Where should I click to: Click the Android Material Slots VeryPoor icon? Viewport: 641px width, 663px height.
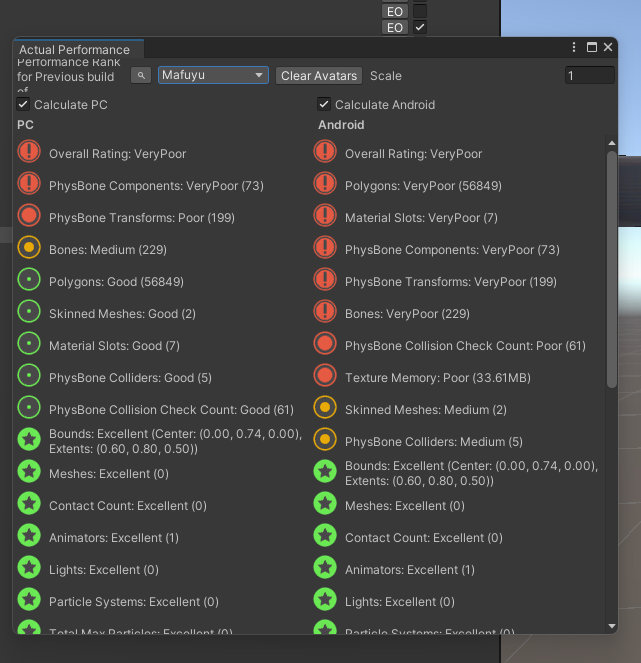coord(325,215)
